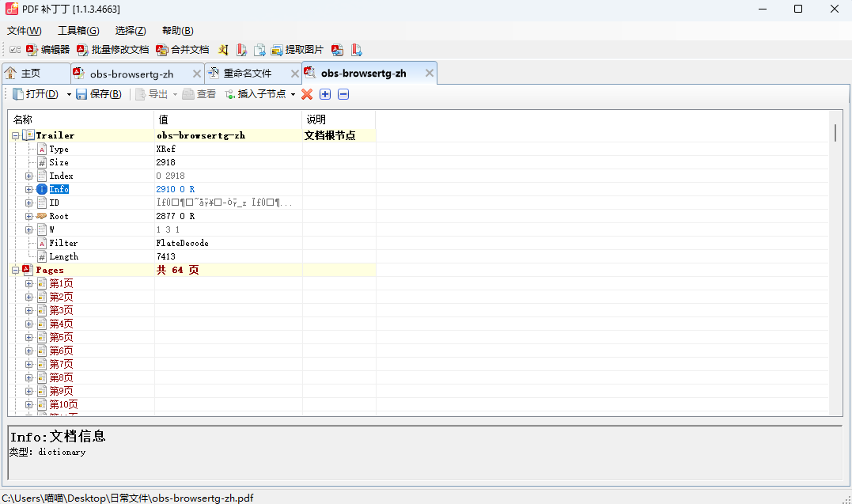Click 插入子节点 insert child node
The image size is (852, 504).
pyautogui.click(x=256, y=94)
